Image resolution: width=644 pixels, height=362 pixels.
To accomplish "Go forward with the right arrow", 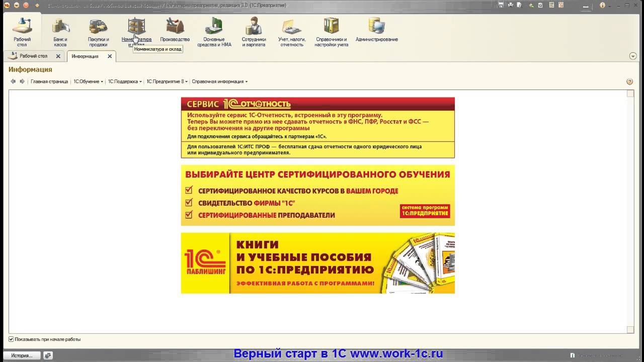I will [x=22, y=81].
